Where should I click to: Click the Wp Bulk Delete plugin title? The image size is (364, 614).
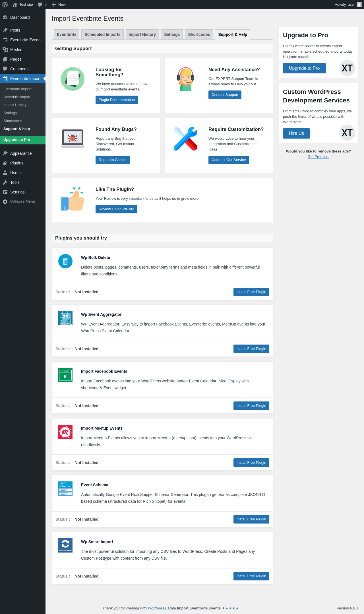96,257
